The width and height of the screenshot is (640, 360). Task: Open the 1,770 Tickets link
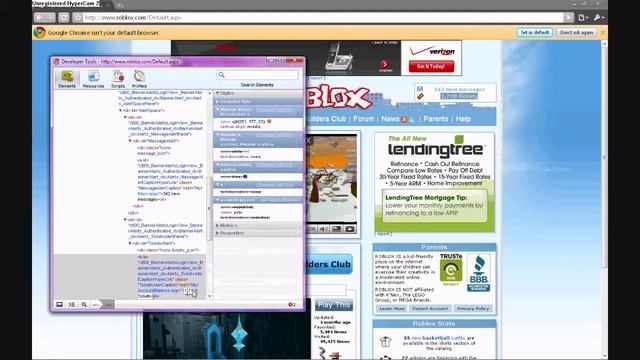pyautogui.click(x=459, y=96)
